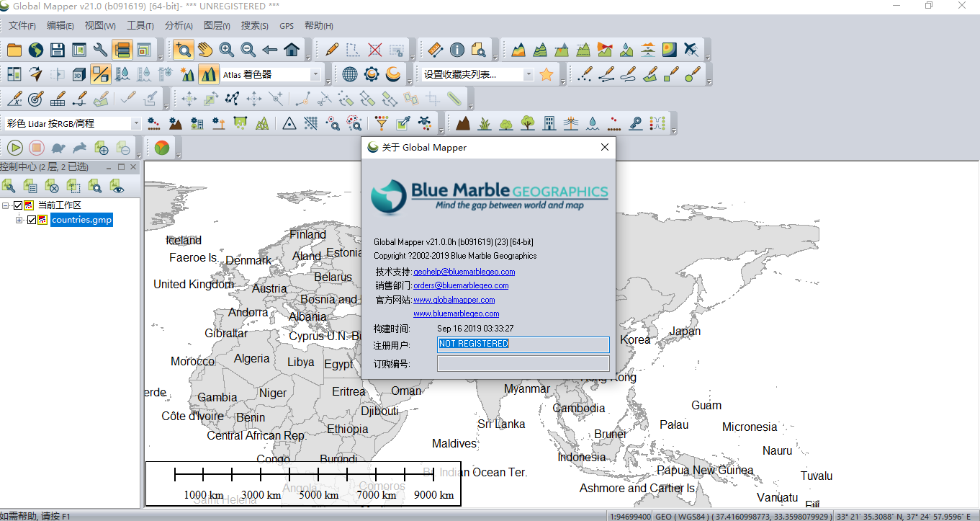
Task: Click the Create area feature pencil icon
Action: click(x=649, y=74)
